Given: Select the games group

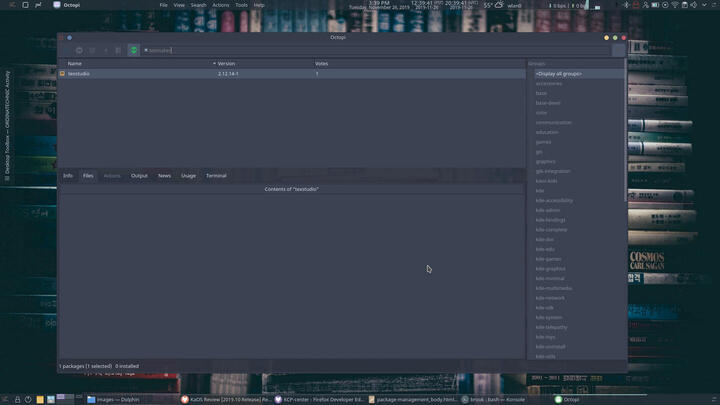Looking at the screenshot, I should point(543,142).
